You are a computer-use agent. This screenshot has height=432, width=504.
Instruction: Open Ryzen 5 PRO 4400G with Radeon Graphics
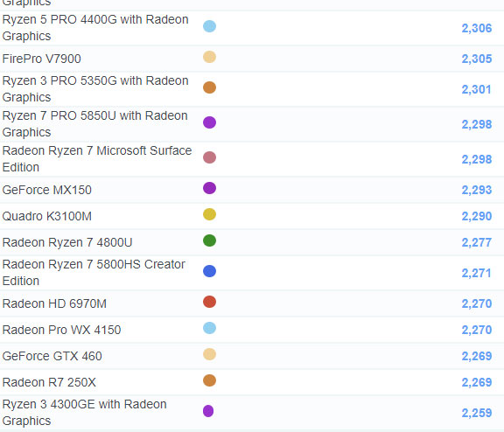95,28
